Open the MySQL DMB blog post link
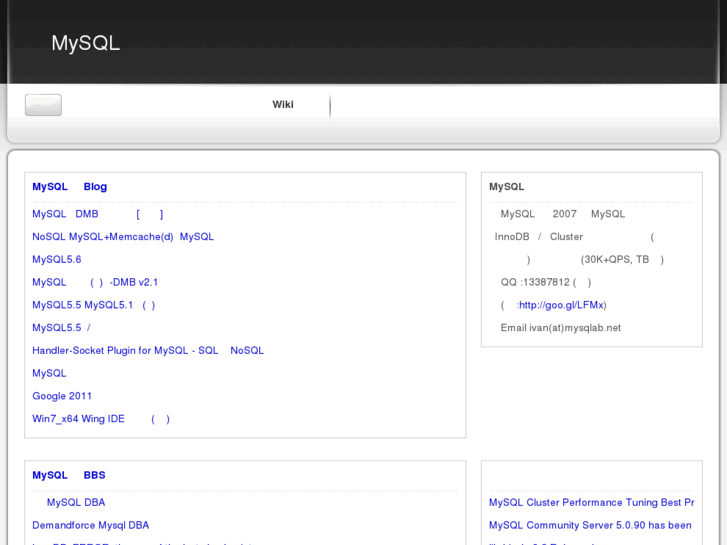This screenshot has width=727, height=545. [97, 214]
